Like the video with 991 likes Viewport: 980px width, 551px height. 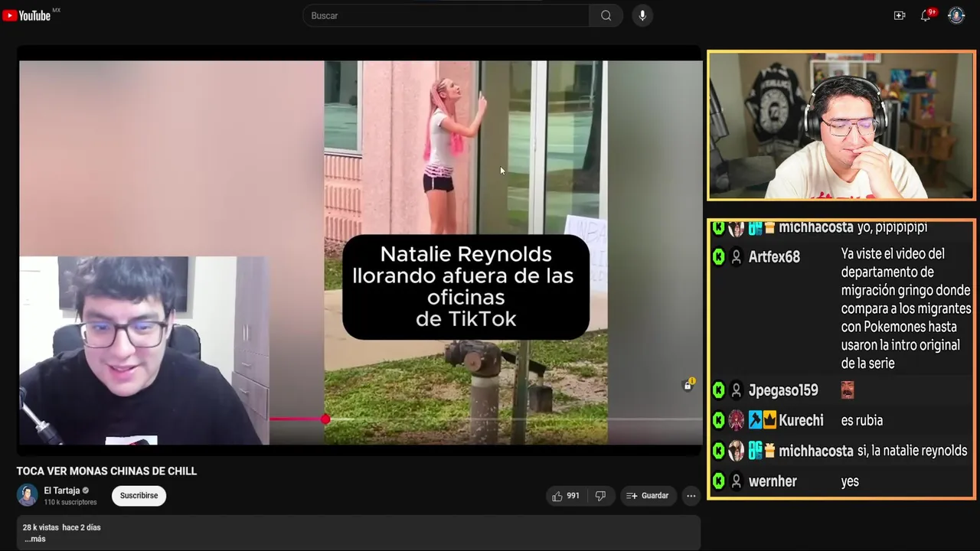[x=566, y=496]
